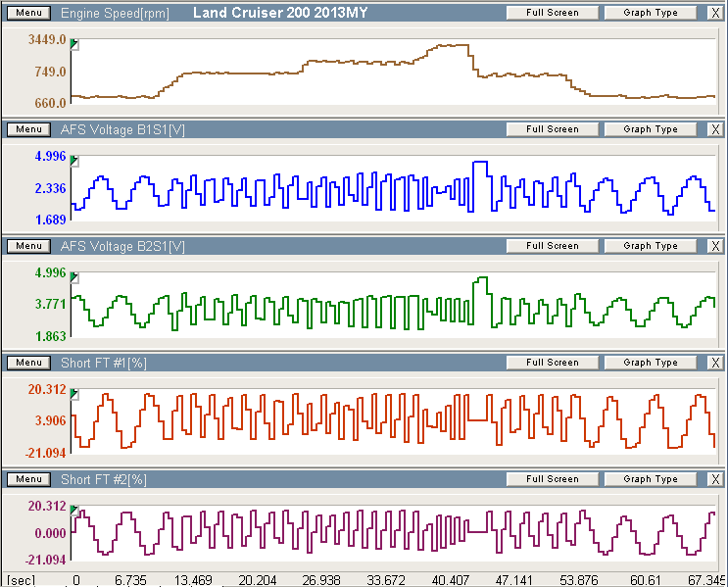Expand Engine Speed graph to Full Screen
The height and width of the screenshot is (587, 728).
coord(552,13)
